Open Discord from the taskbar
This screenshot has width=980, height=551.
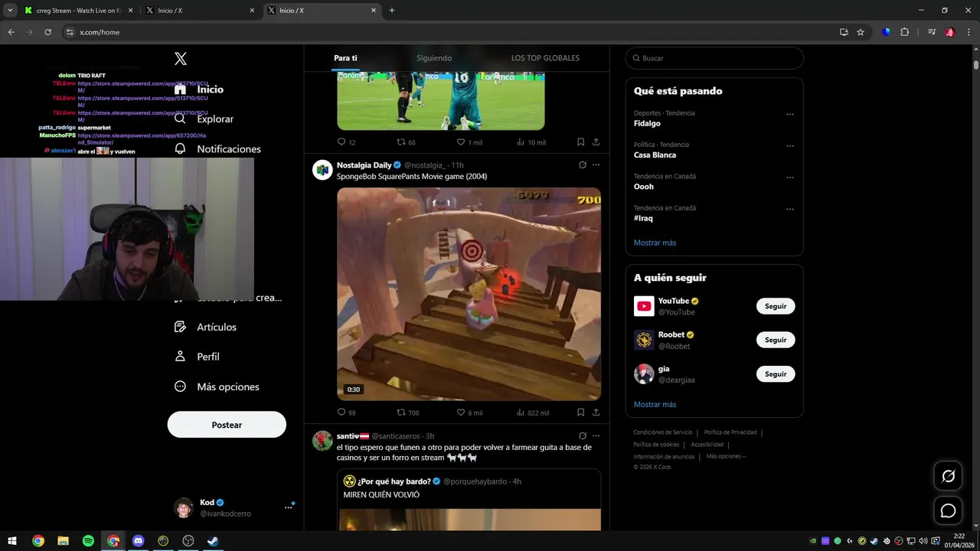coord(138,541)
